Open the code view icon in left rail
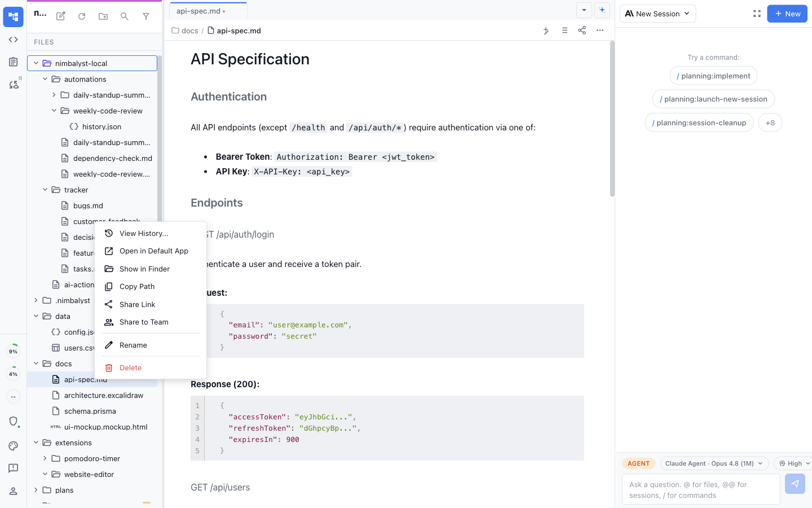This screenshot has width=812, height=508. pyautogui.click(x=13, y=40)
